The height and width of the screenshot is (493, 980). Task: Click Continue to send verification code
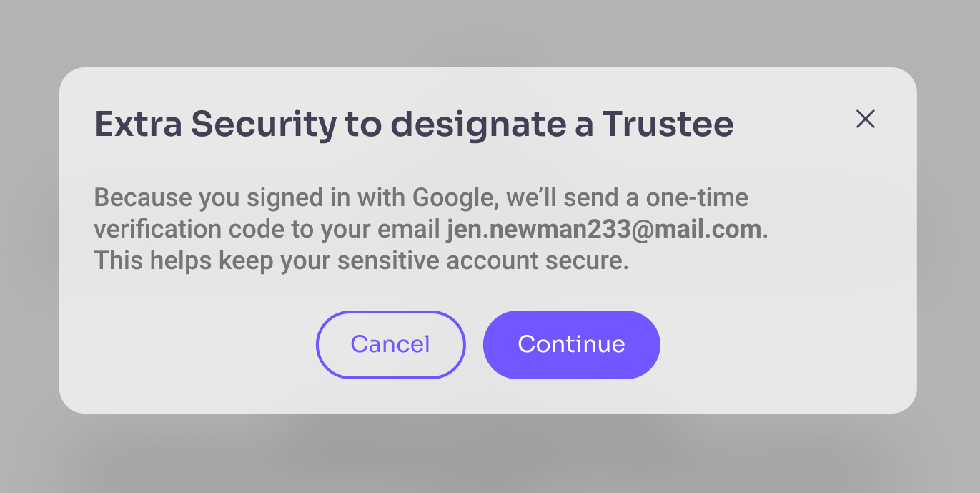click(571, 344)
